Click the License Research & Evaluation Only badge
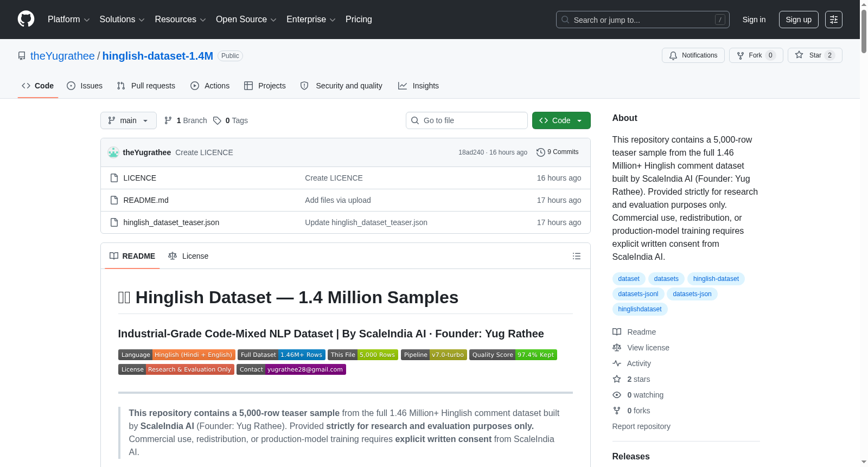Viewport: 868px width, 467px height. coord(176,369)
